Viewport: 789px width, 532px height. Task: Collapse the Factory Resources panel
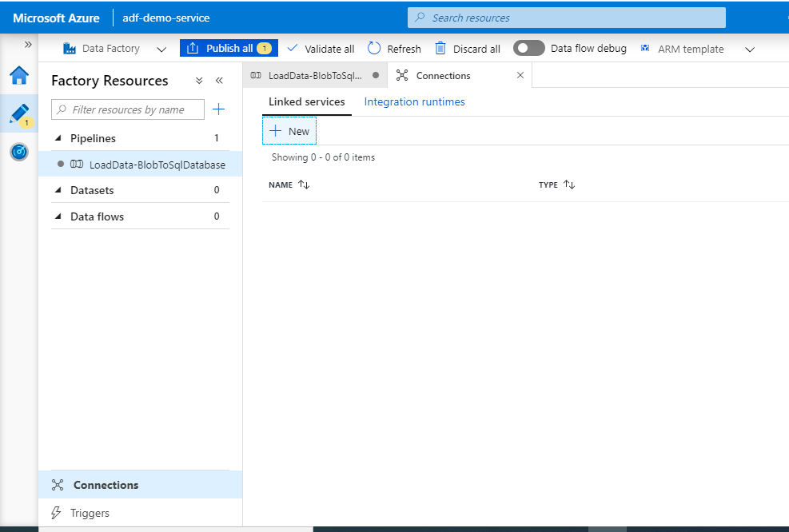219,81
